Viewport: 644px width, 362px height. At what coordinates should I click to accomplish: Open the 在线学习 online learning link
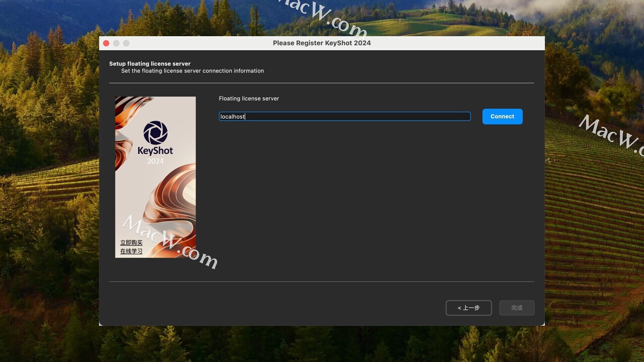tap(131, 251)
